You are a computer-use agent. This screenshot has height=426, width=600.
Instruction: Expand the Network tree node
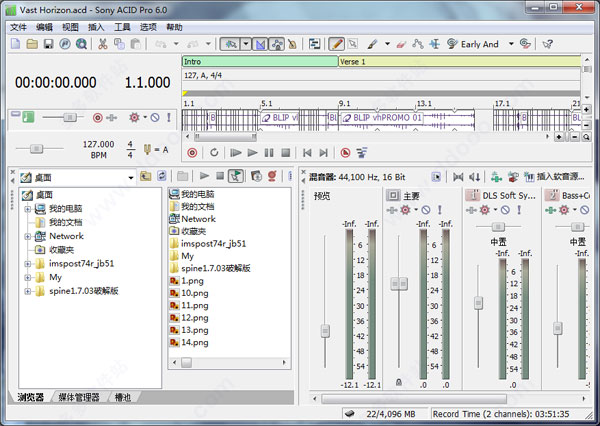tap(28, 236)
